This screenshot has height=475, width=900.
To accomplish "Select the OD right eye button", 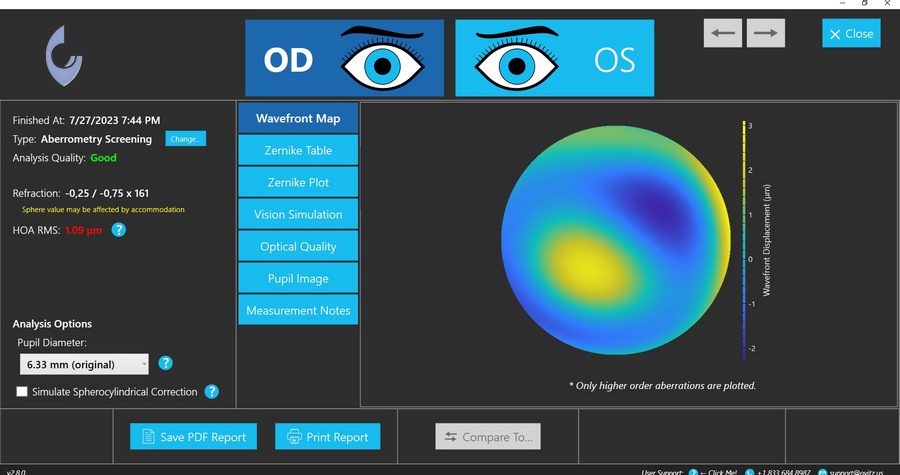I will [x=344, y=60].
